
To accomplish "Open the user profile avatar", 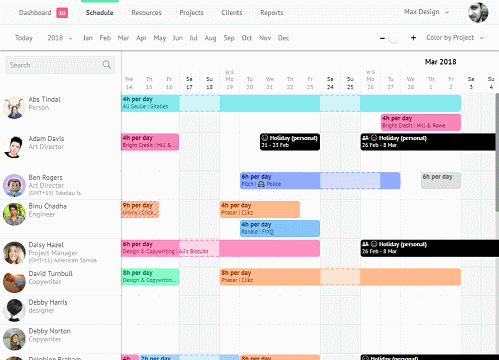I will point(478,12).
